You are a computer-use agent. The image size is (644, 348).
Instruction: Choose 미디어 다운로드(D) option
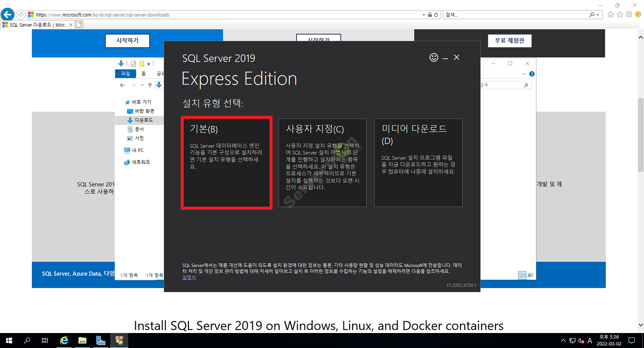tap(418, 163)
